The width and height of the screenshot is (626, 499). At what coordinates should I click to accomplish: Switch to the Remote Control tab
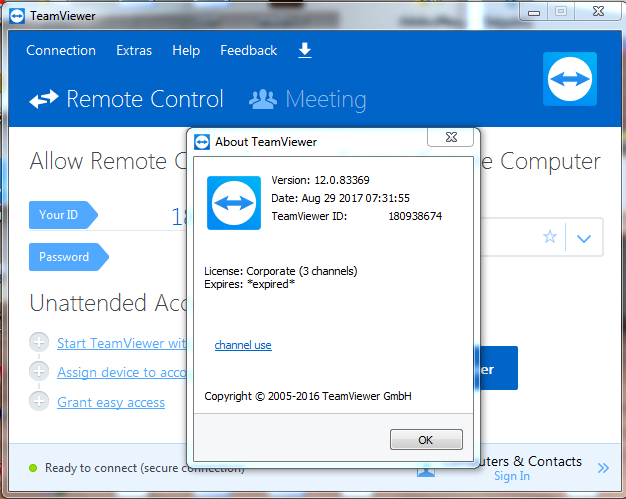click(126, 99)
